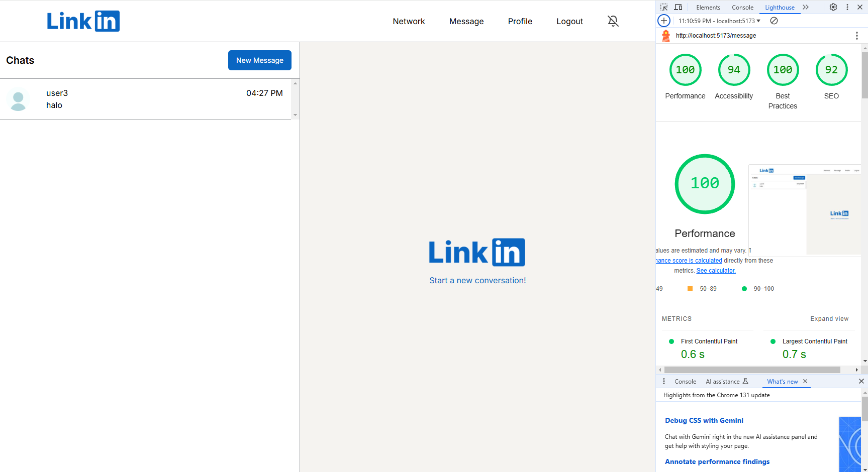
Task: Toggle the device toolbar icon
Action: 678,7
